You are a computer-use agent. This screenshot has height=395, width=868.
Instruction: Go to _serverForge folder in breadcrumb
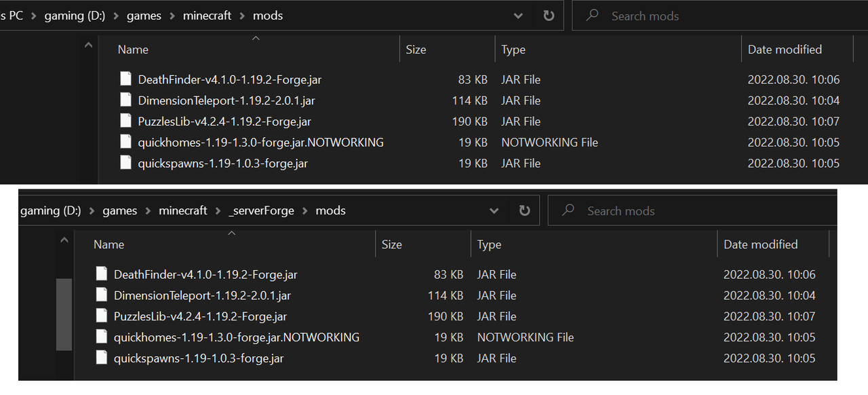click(262, 211)
